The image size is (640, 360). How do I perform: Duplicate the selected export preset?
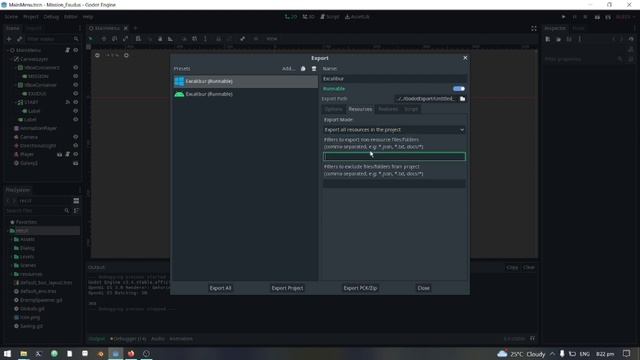303,69
